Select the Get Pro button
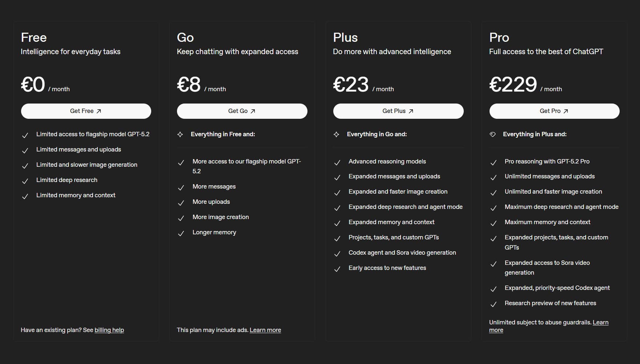The image size is (640, 364). click(554, 111)
